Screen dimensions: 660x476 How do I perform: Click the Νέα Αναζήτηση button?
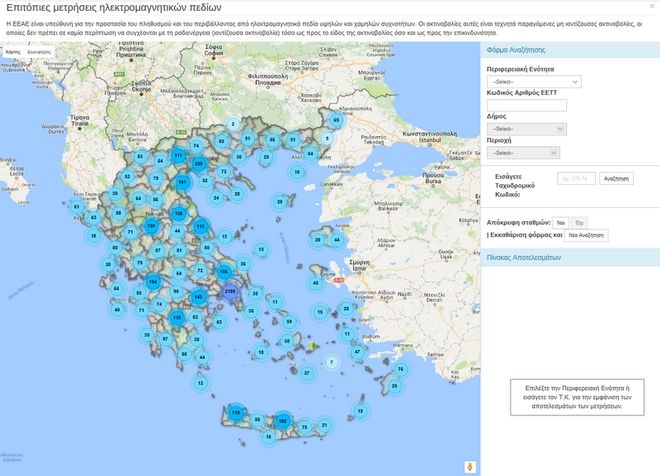coord(586,236)
